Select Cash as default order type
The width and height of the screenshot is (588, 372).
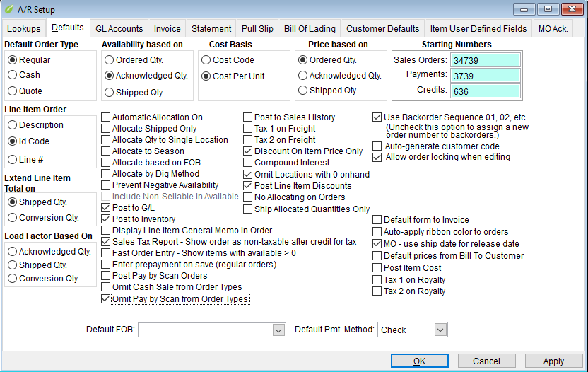tap(12, 75)
